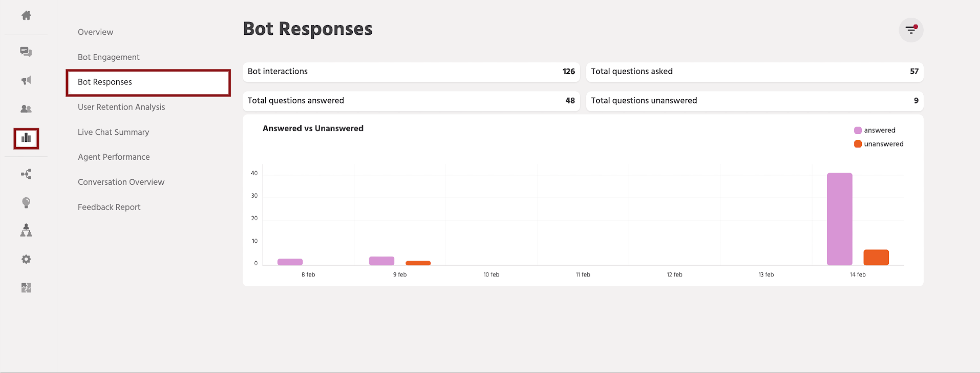
Task: Click the insights lightbulb icon
Action: tap(26, 202)
